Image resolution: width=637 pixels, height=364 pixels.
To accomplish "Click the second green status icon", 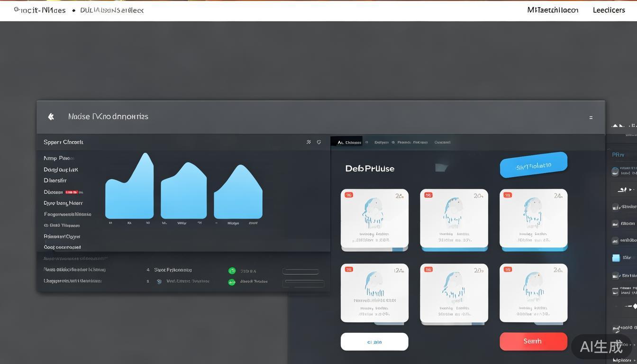I will point(232,282).
